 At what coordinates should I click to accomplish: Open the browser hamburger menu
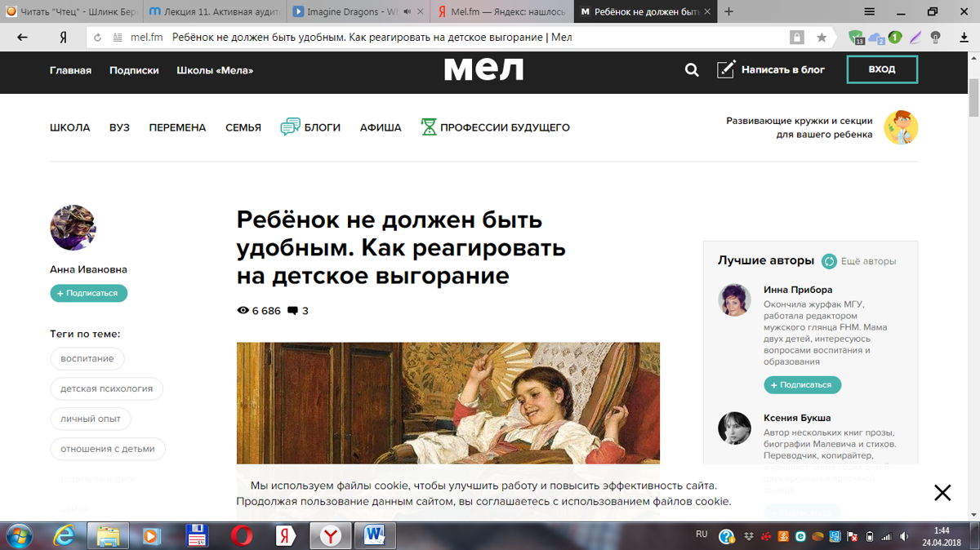point(870,11)
